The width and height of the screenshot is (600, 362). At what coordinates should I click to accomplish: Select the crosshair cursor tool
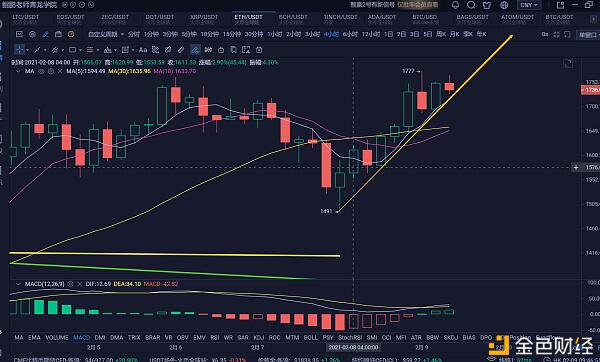[20, 50]
